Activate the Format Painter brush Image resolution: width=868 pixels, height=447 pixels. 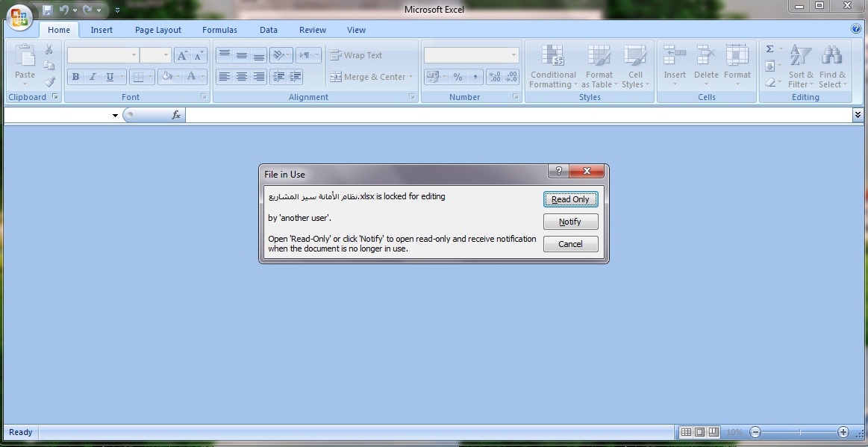click(49, 82)
